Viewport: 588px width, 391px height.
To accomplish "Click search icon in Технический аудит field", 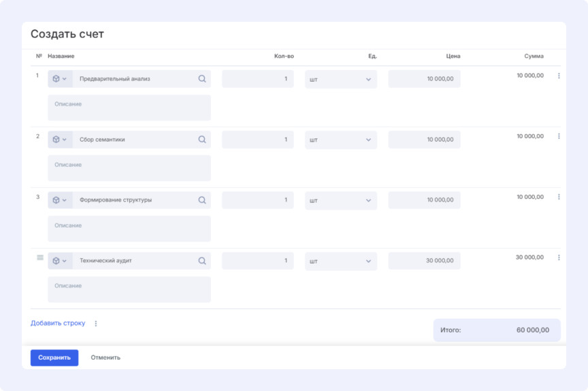I will (x=202, y=261).
